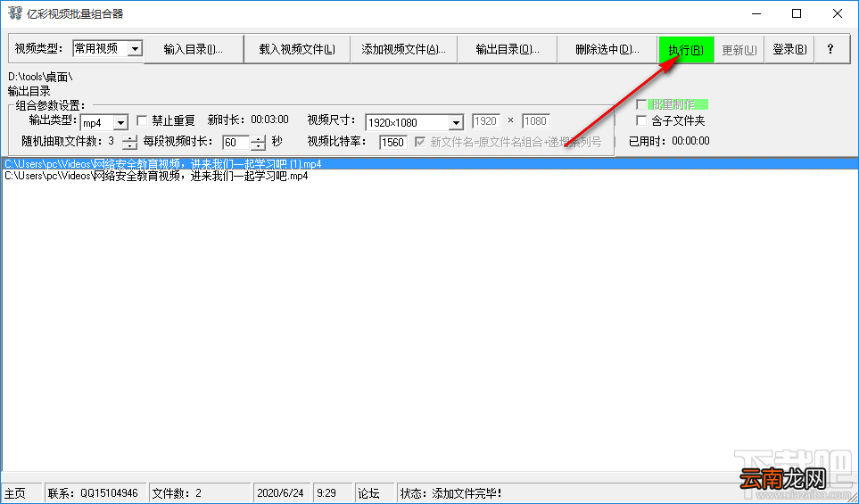The width and height of the screenshot is (859, 504).
Task: Click the 2020/6/24 date in status bar
Action: point(280,493)
